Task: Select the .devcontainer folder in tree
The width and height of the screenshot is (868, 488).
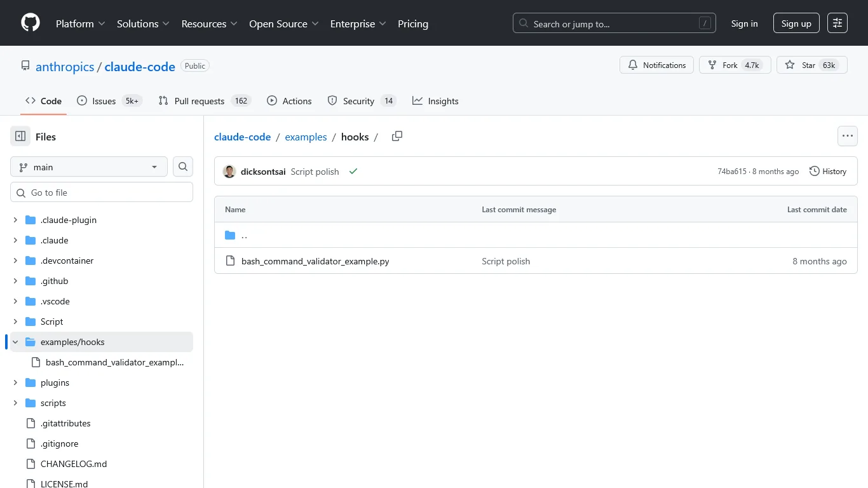Action: [67, 261]
